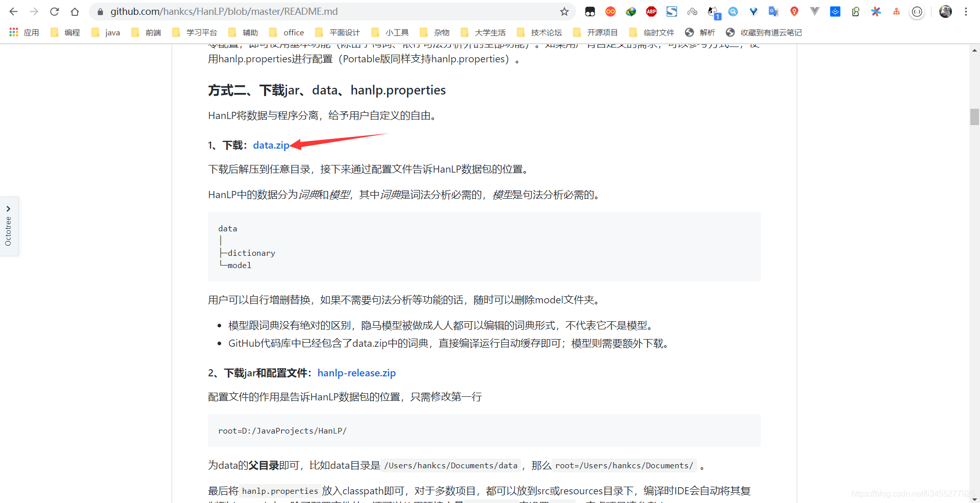
Task: Click the page scrollbar thumb
Action: (974, 117)
